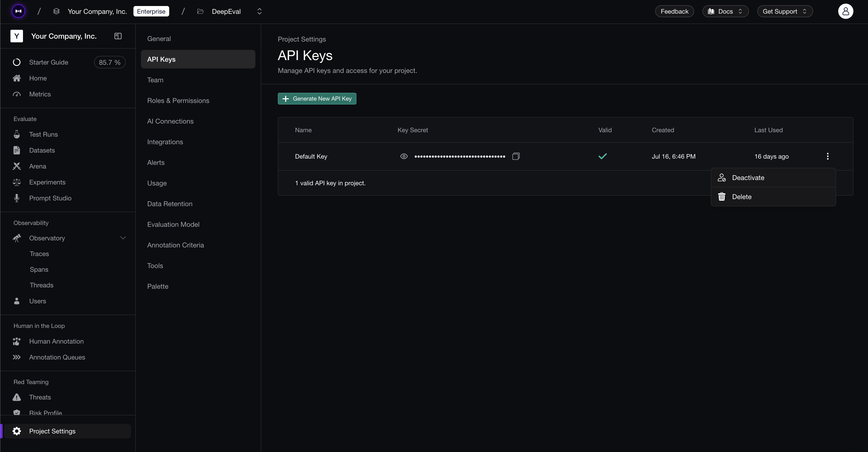Open the user profile avatar

coord(846,11)
